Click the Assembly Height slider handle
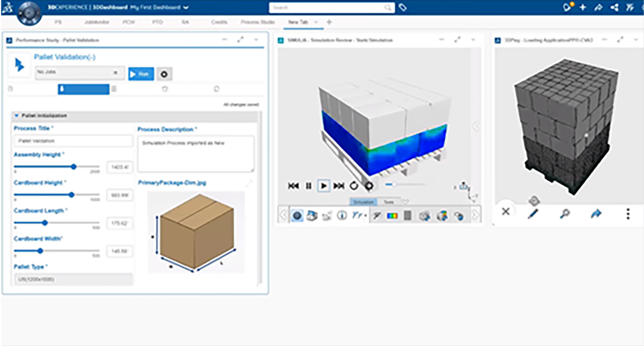644x346 pixels. point(74,167)
